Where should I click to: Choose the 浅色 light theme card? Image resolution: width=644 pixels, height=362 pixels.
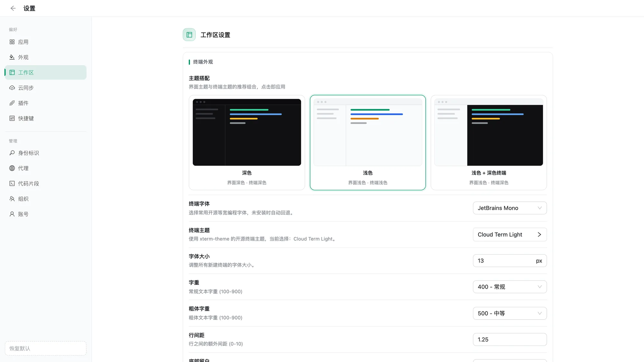coord(368,143)
